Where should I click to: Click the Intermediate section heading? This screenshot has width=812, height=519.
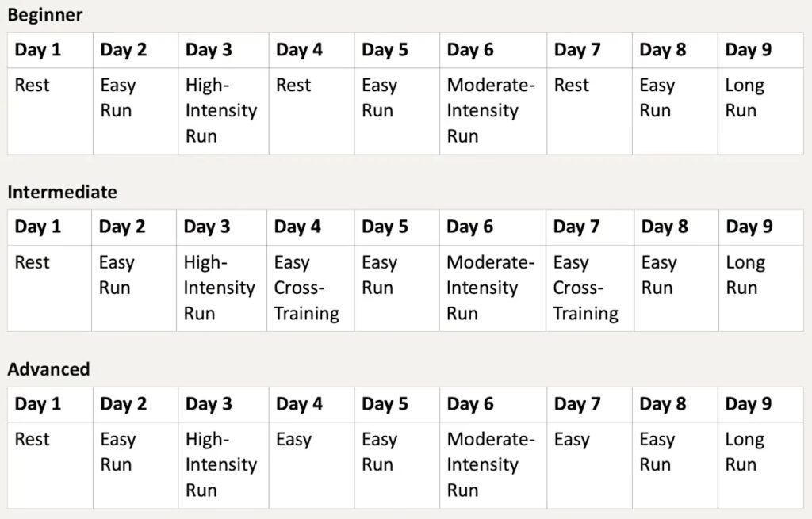(62, 192)
